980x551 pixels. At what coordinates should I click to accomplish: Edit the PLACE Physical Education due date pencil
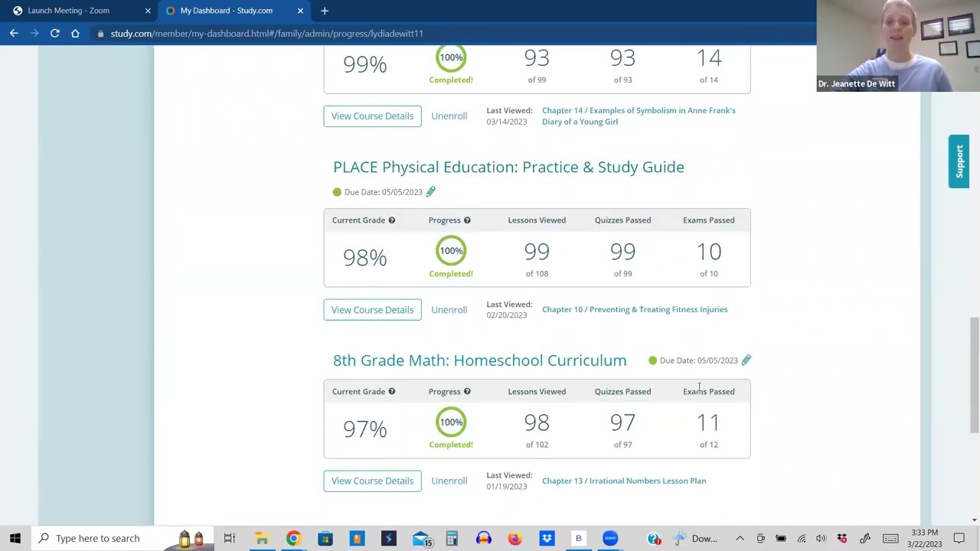pos(430,191)
